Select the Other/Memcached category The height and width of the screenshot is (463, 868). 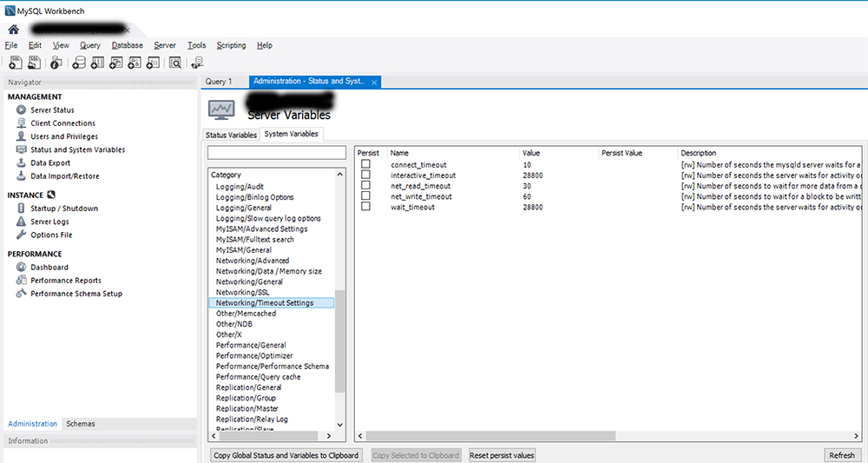tap(246, 314)
